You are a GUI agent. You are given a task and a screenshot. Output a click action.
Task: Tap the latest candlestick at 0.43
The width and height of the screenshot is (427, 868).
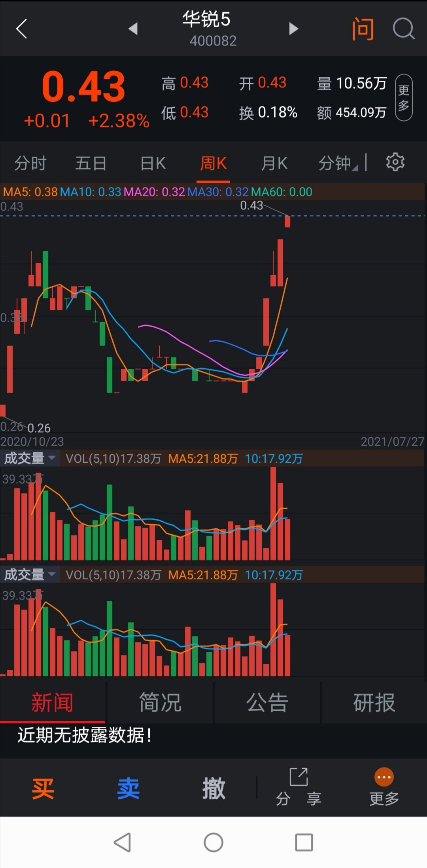(x=287, y=222)
